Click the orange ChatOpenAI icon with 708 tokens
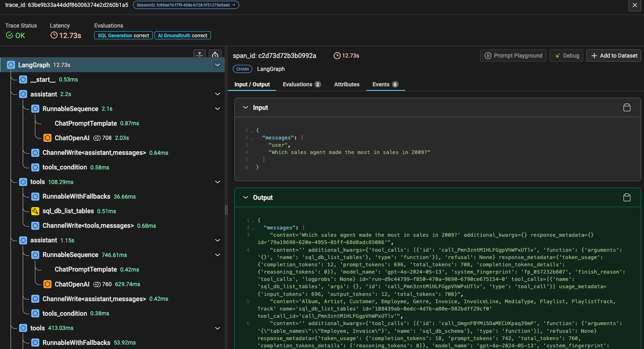Viewport: 644px width, 349px height. click(47, 138)
